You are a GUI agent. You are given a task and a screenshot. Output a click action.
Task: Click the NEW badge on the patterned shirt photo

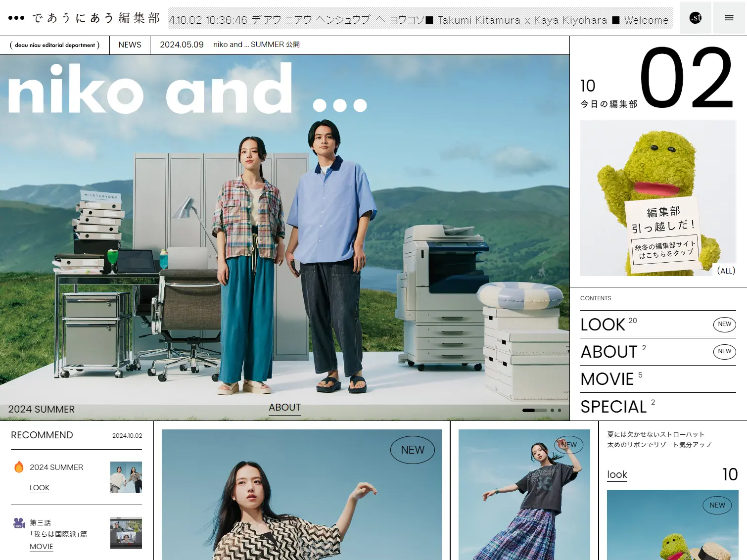[x=413, y=450]
